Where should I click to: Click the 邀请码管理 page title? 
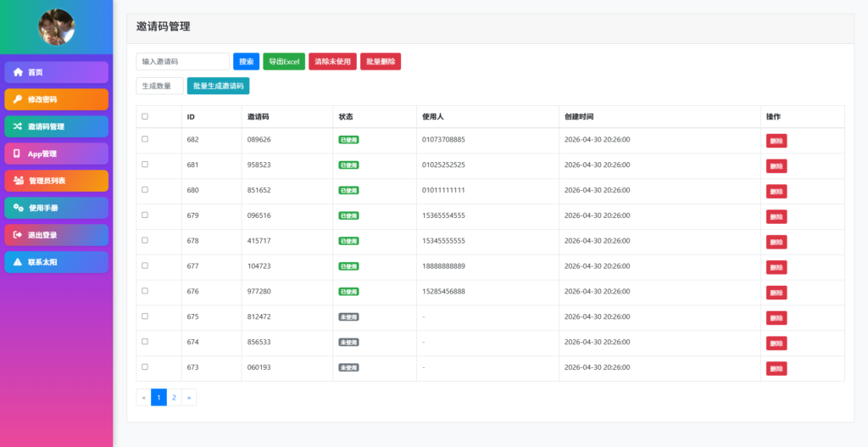pyautogui.click(x=164, y=26)
